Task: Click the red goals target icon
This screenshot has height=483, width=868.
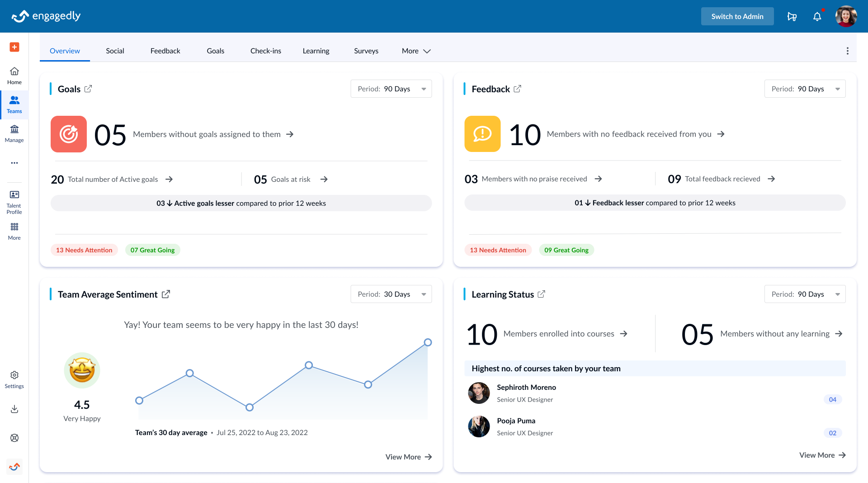Action: pos(69,134)
